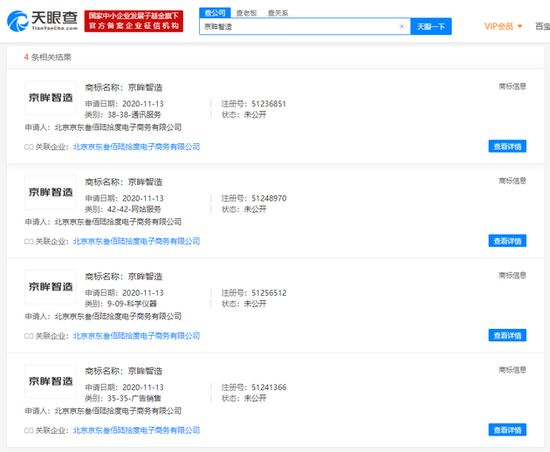View details for registration 51241366
Viewport: 550px width, 452px height.
(x=507, y=430)
